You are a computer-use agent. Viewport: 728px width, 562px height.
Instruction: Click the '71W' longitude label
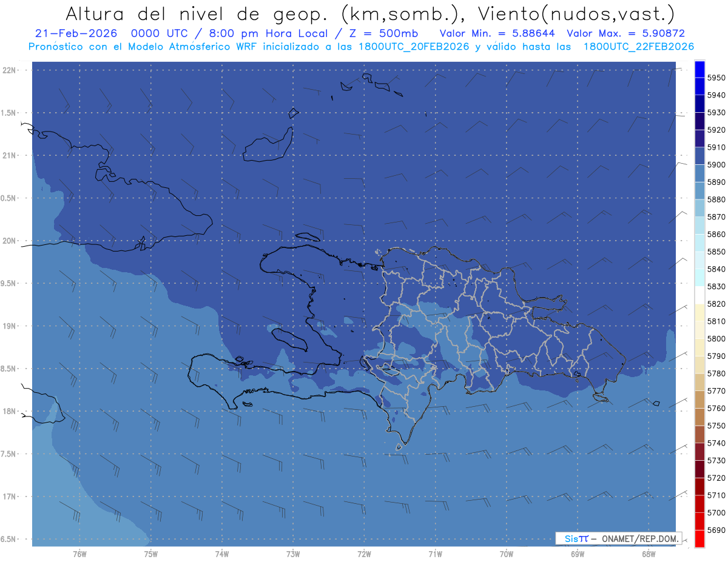(x=435, y=554)
